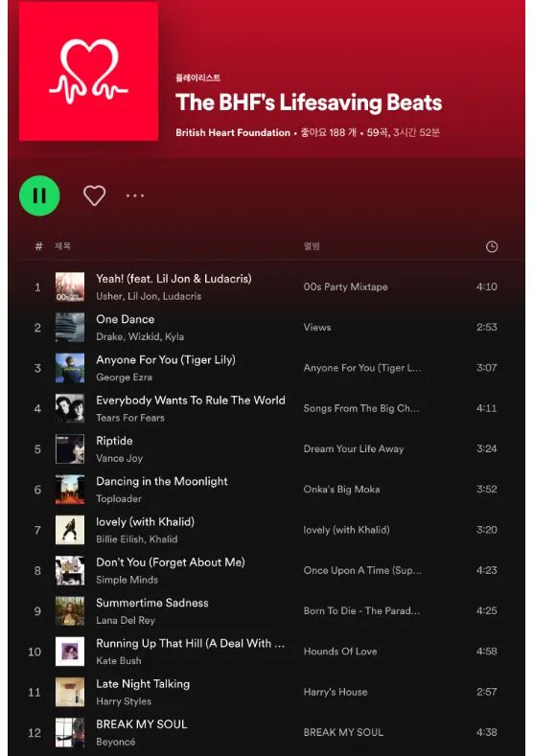
Task: Select the Riptide album cover thumbnail
Action: tap(70, 448)
